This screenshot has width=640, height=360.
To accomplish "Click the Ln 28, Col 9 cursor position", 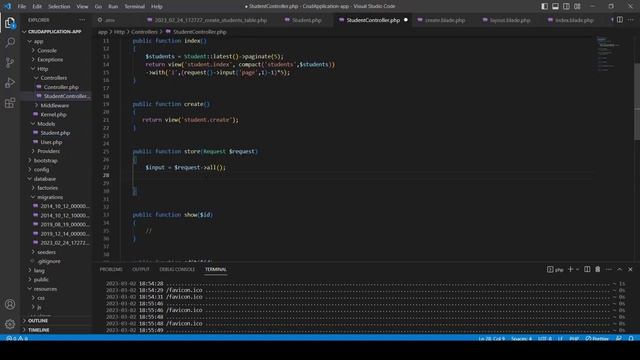I will coord(491,338).
